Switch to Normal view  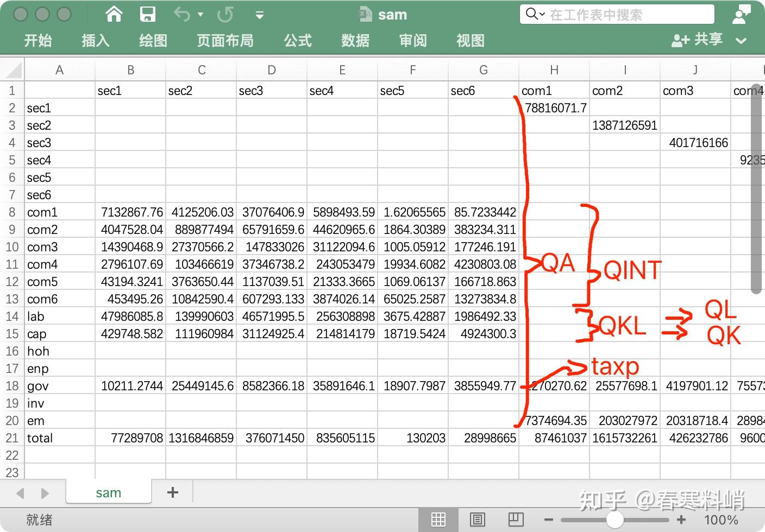click(x=438, y=520)
